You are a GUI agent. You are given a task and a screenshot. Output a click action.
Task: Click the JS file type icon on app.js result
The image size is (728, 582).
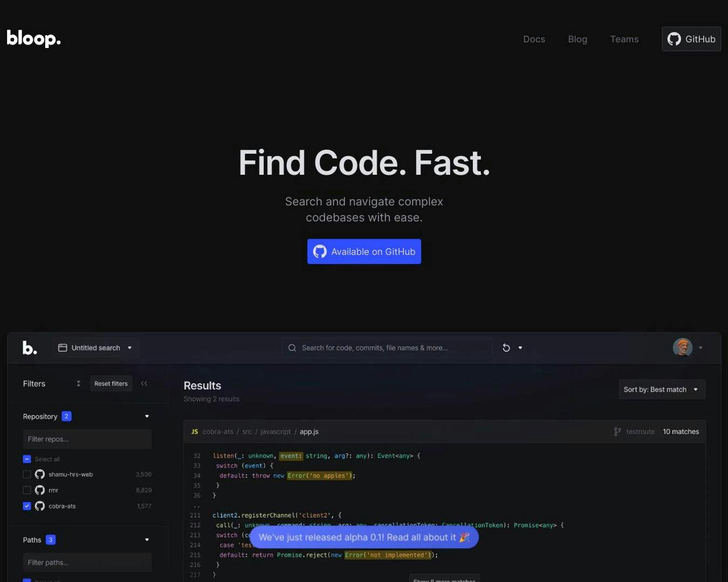click(194, 431)
